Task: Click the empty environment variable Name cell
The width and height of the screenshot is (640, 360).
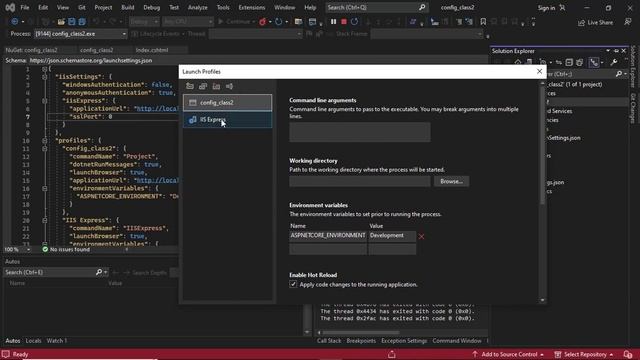Action: coord(328,249)
